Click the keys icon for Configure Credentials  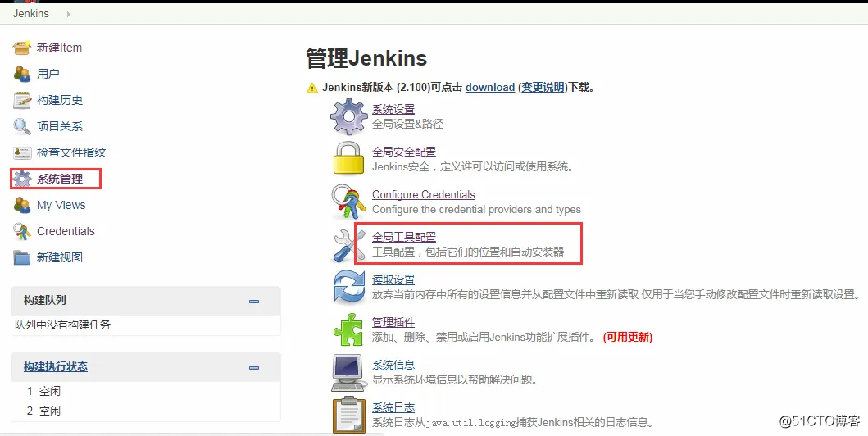click(348, 202)
